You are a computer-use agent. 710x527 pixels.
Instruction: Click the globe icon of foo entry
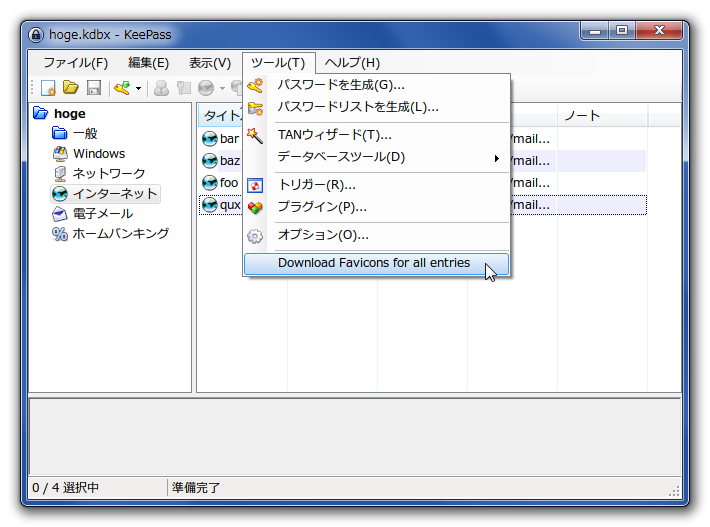[210, 183]
